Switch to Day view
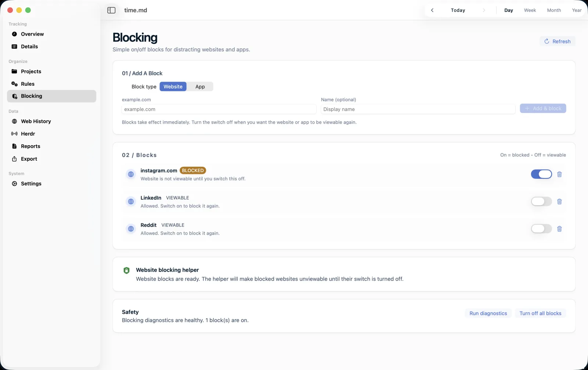 tap(509, 10)
